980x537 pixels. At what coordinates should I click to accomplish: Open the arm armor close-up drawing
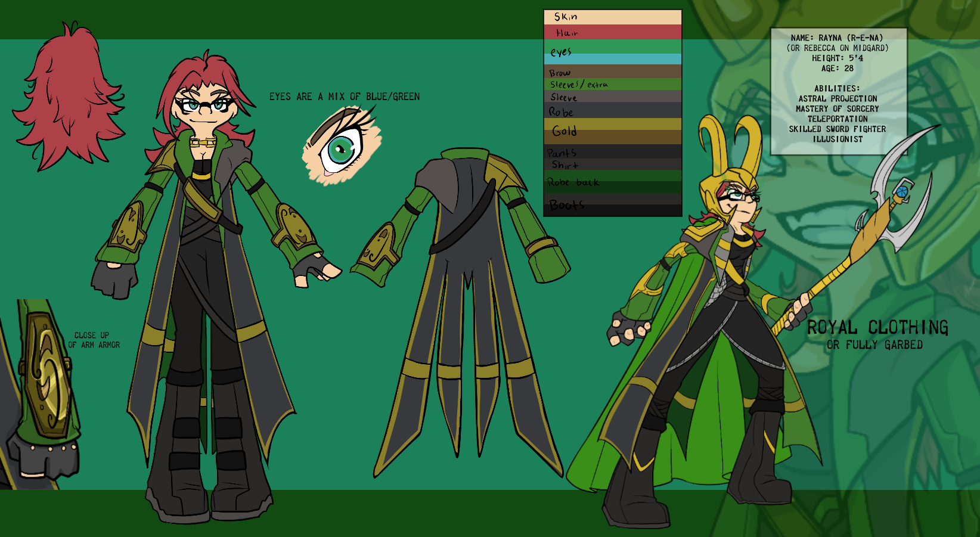coord(39,393)
